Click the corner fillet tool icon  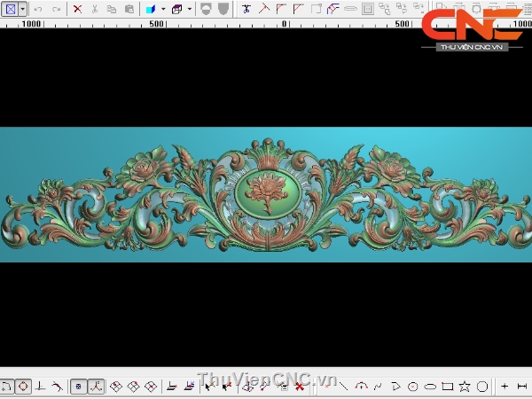[x=281, y=9]
